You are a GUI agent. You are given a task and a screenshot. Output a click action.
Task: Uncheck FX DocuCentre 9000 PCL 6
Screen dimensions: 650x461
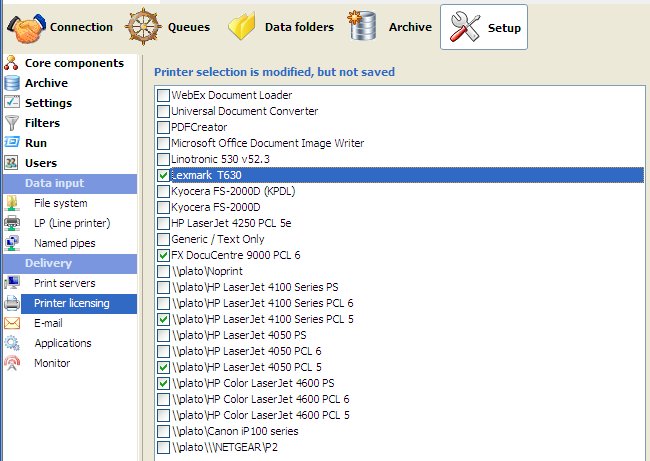163,255
